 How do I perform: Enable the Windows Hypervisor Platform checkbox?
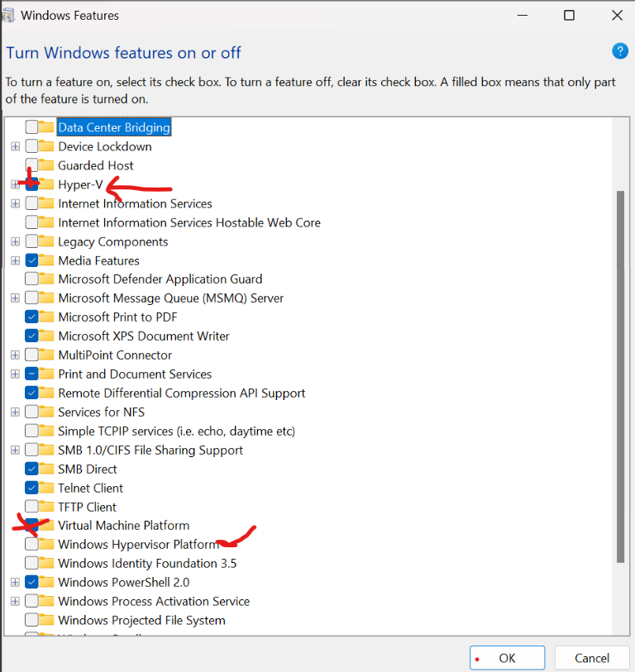point(31,544)
